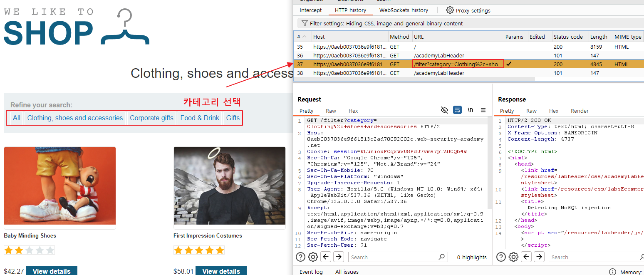Select the Raw tab in Request pane
The width and height of the screenshot is (644, 275).
pos(331,111)
